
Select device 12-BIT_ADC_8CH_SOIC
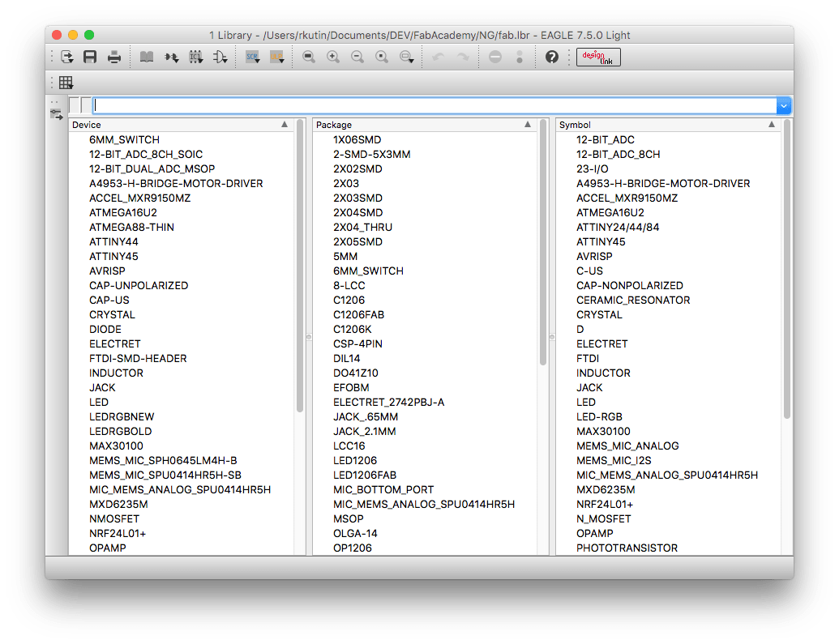tap(146, 154)
